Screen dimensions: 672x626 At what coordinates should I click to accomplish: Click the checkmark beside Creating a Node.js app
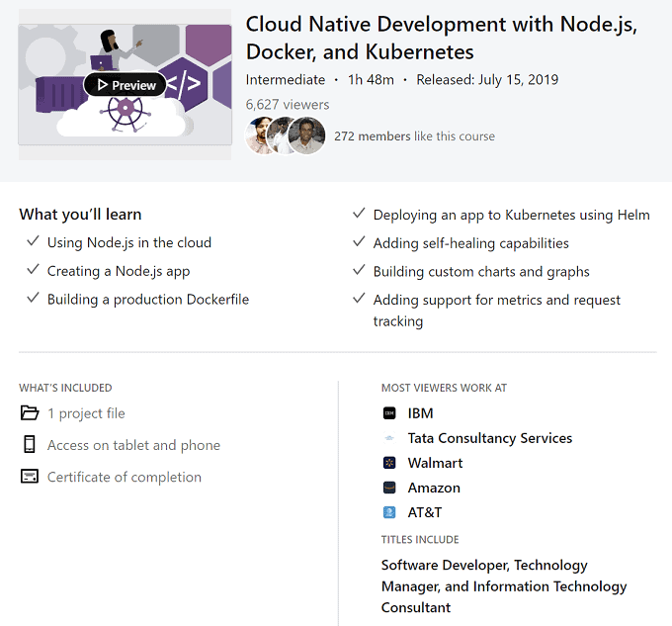point(34,271)
